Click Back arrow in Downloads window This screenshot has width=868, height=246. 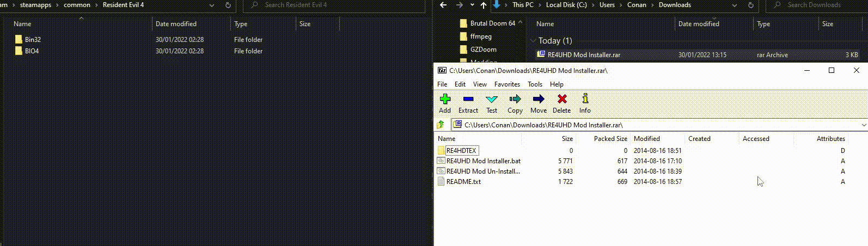[x=443, y=5]
